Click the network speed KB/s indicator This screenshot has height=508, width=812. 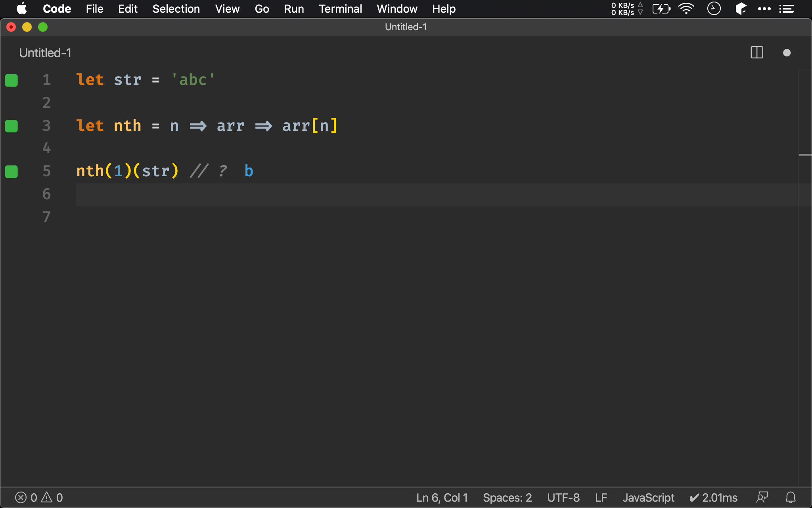(627, 9)
